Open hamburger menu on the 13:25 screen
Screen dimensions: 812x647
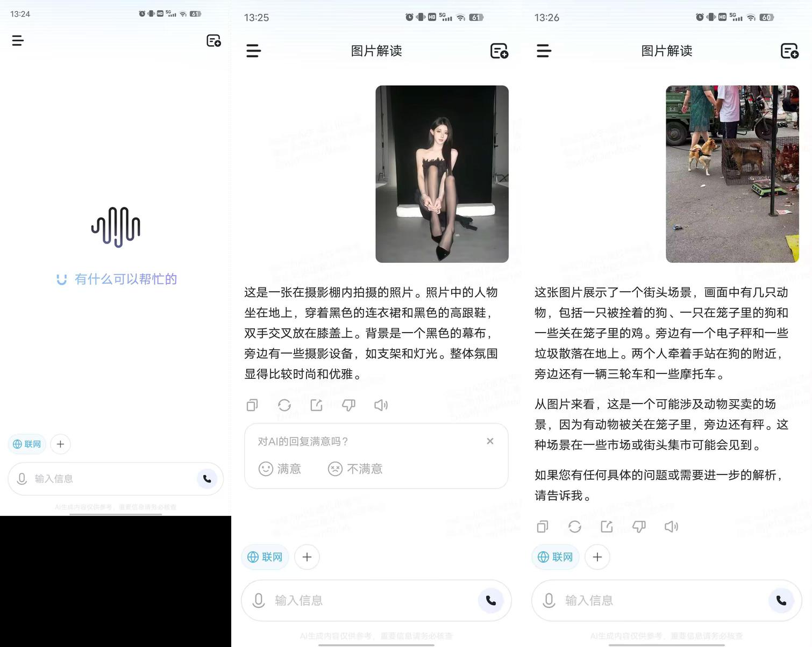click(254, 51)
